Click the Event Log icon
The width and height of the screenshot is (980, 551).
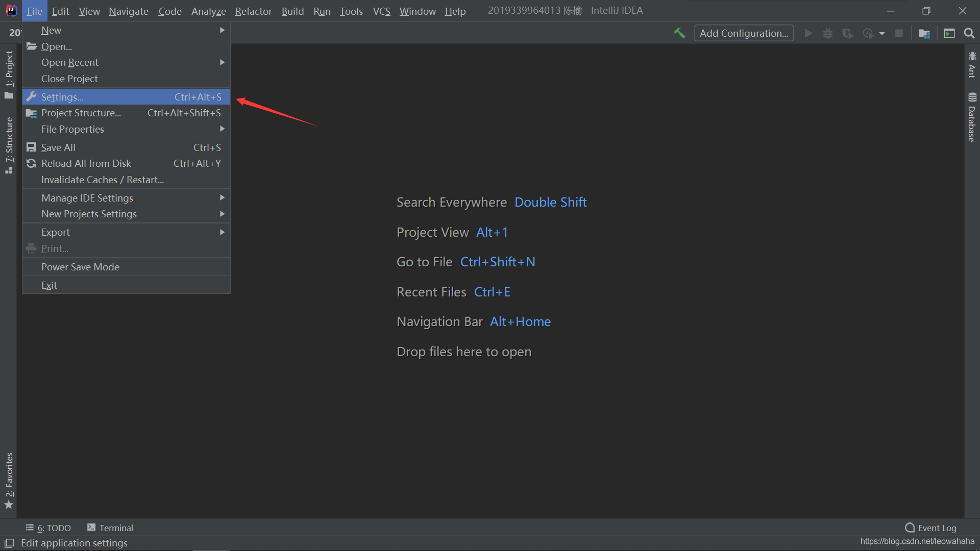click(910, 528)
